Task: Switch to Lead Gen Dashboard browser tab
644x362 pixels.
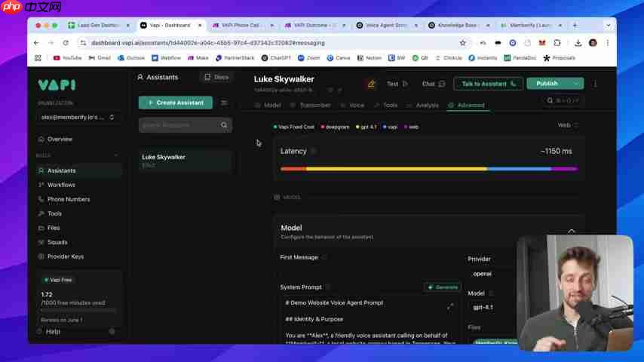Action: click(99, 26)
